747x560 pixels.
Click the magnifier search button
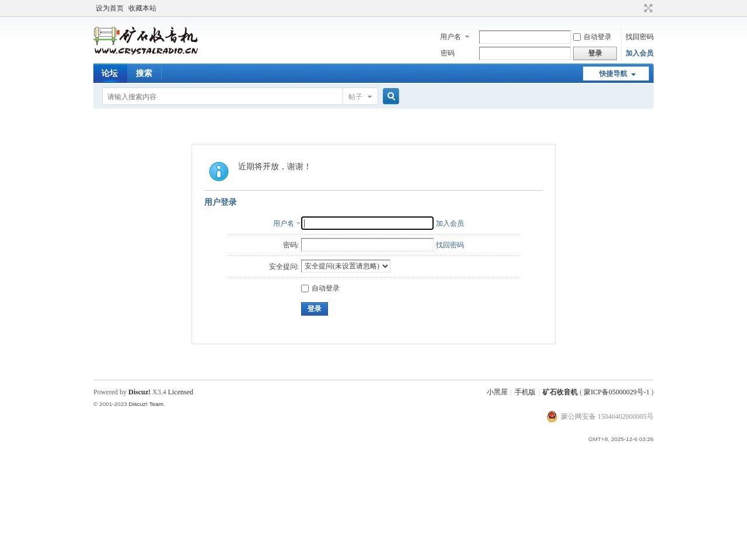pos(390,96)
